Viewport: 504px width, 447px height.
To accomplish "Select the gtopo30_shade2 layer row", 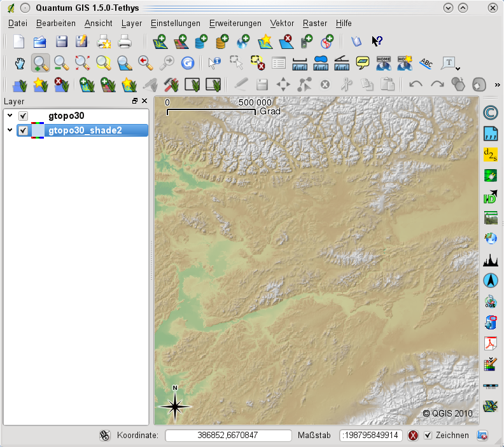I will click(82, 130).
